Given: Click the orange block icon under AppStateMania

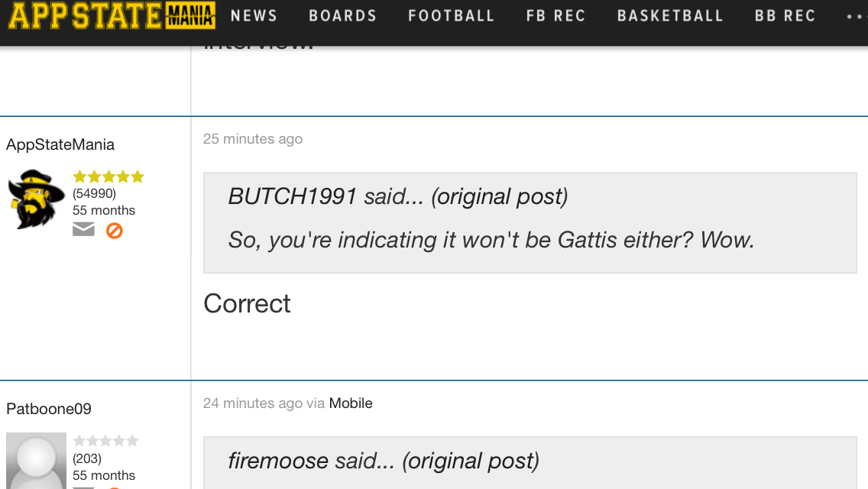Looking at the screenshot, I should (115, 229).
